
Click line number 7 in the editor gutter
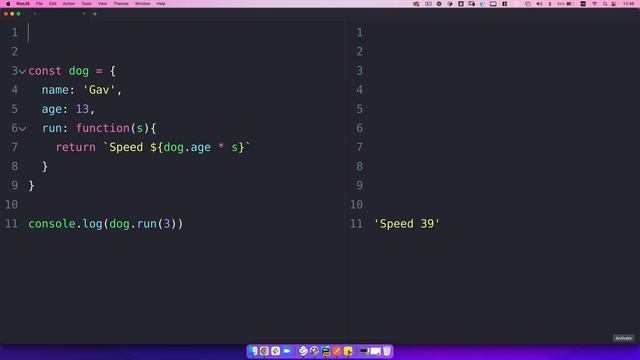click(x=14, y=147)
